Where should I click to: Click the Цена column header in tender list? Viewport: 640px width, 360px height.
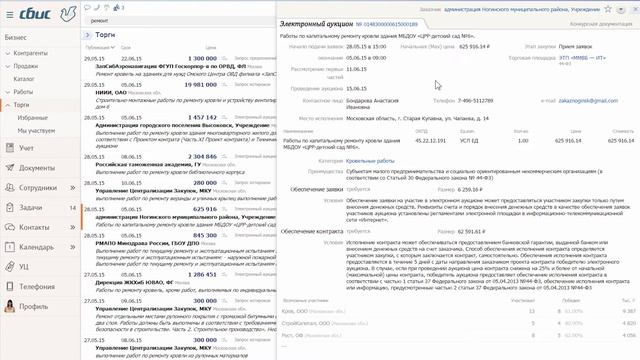pos(211,48)
